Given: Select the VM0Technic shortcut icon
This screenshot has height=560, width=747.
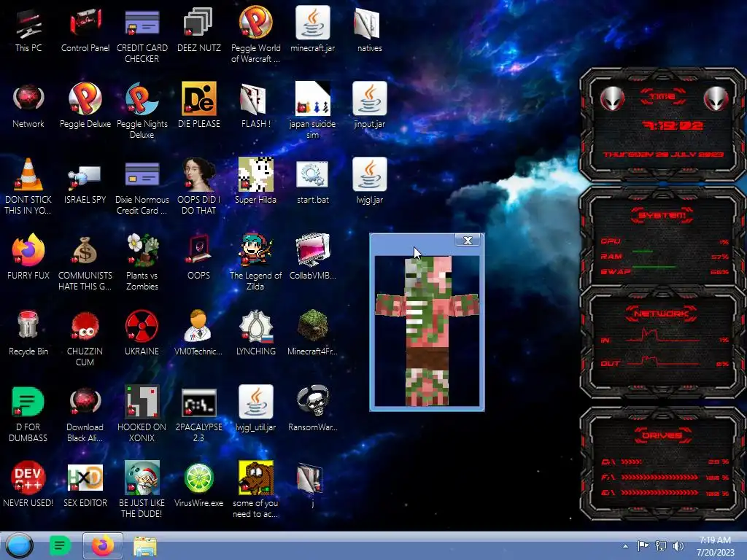Looking at the screenshot, I should (x=198, y=332).
